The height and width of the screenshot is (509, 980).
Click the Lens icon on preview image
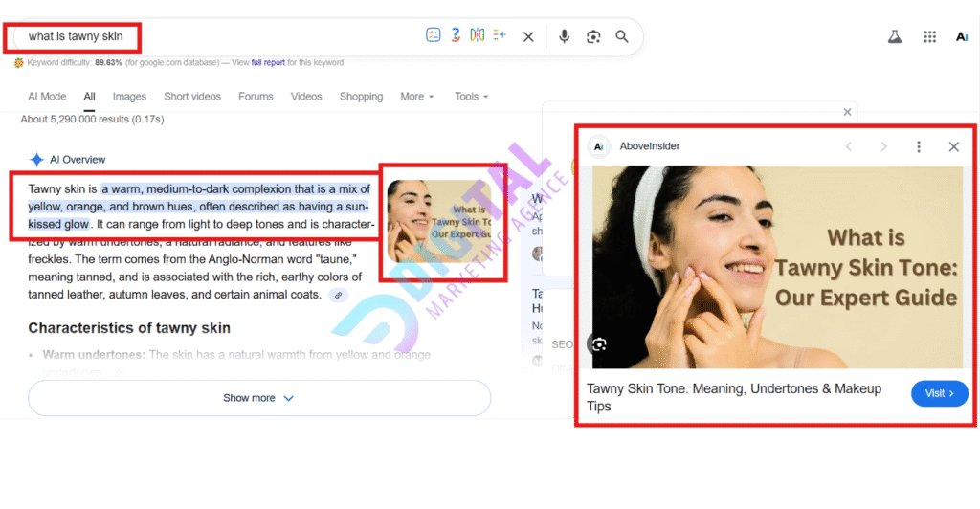600,344
